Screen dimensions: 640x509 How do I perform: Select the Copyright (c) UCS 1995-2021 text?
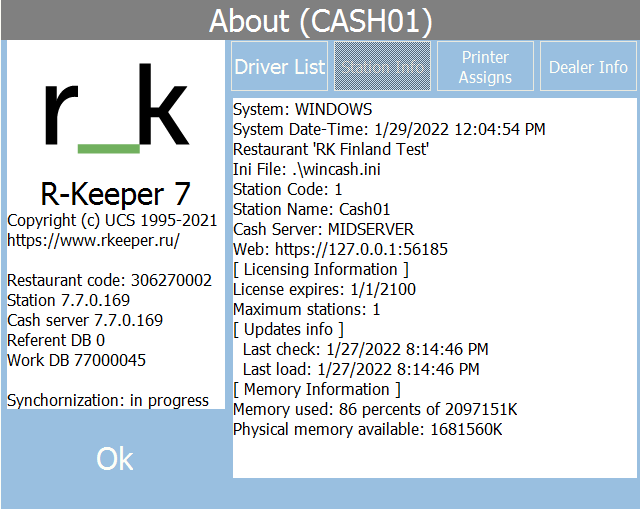coord(112,220)
